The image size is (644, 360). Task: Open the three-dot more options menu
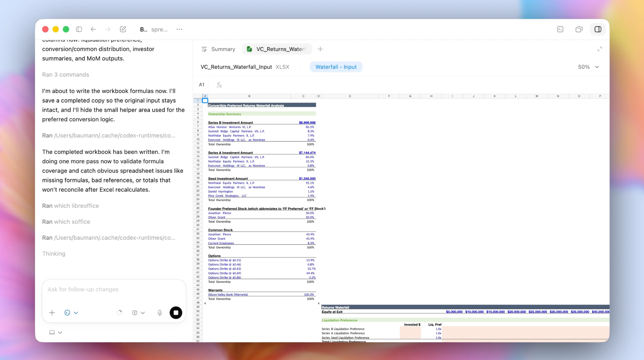click(x=179, y=29)
